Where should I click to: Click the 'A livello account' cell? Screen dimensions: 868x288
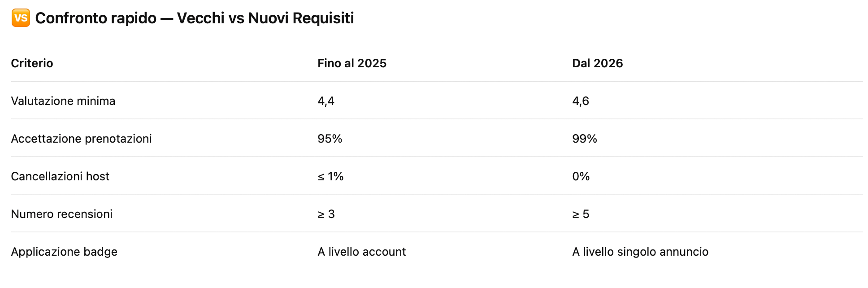pyautogui.click(x=361, y=252)
